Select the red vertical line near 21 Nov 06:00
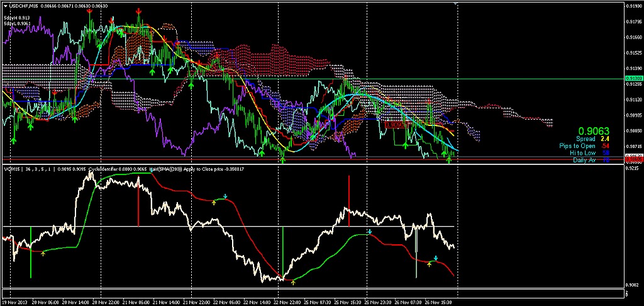The width and height of the screenshot is (644, 306). [x=138, y=201]
